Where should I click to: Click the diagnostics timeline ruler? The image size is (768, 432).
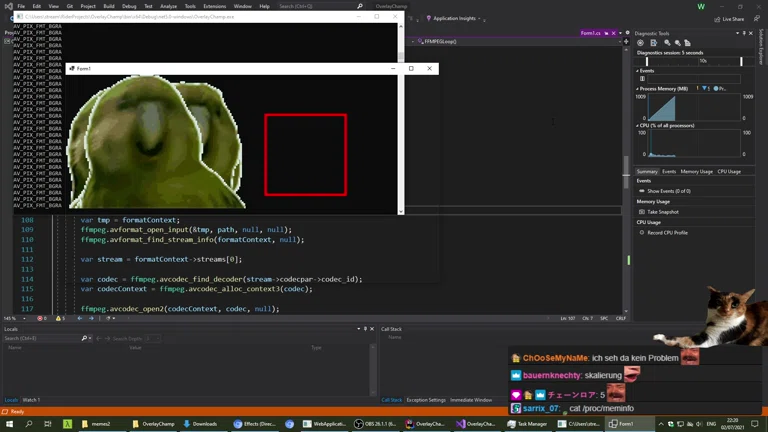pos(694,61)
